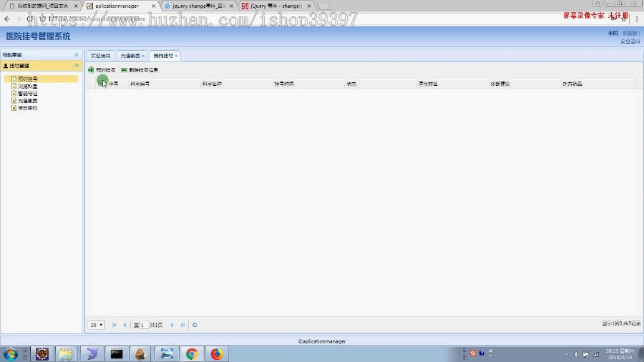Click the 安全退出 logout link
Viewport: 644px width, 362px height.
(630, 41)
